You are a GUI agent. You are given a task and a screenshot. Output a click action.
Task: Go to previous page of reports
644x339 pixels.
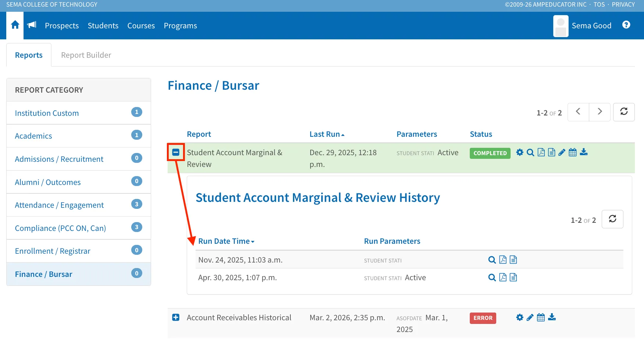pyautogui.click(x=578, y=112)
